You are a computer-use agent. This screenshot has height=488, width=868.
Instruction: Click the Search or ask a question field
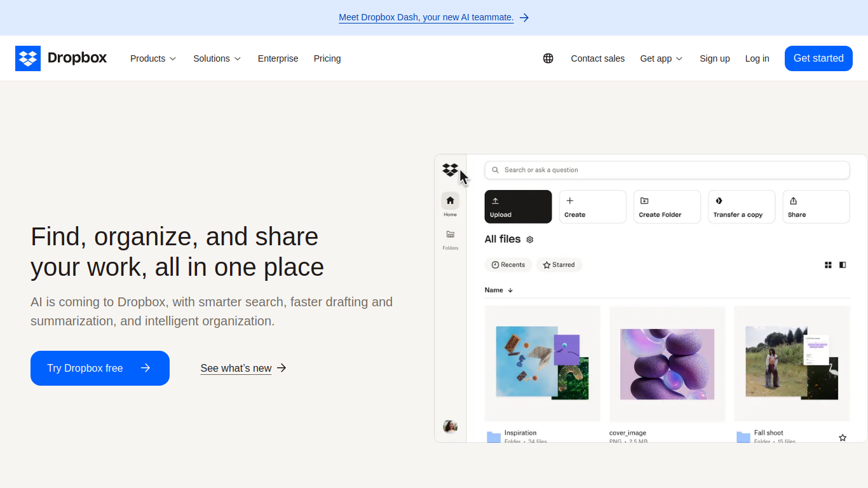667,170
